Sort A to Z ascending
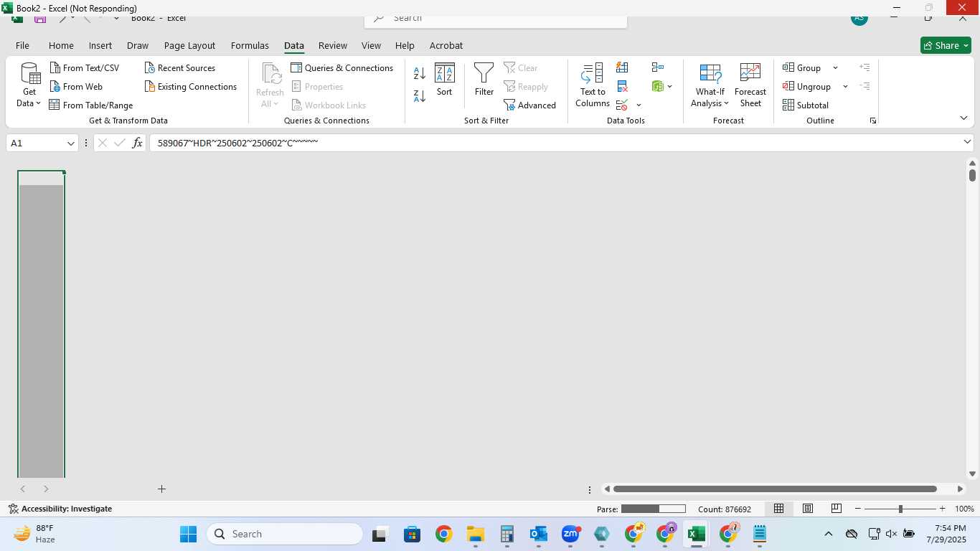Screen dimensions: 980x551 coord(420,73)
